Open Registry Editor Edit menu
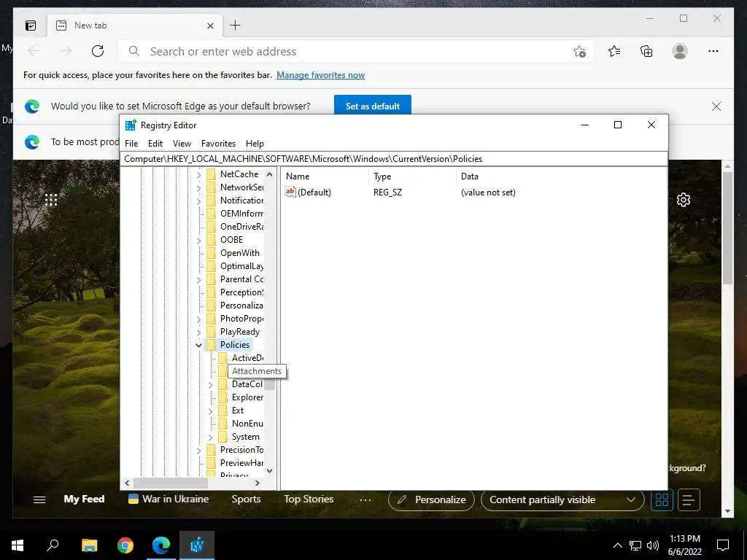The image size is (747, 560). pos(155,144)
